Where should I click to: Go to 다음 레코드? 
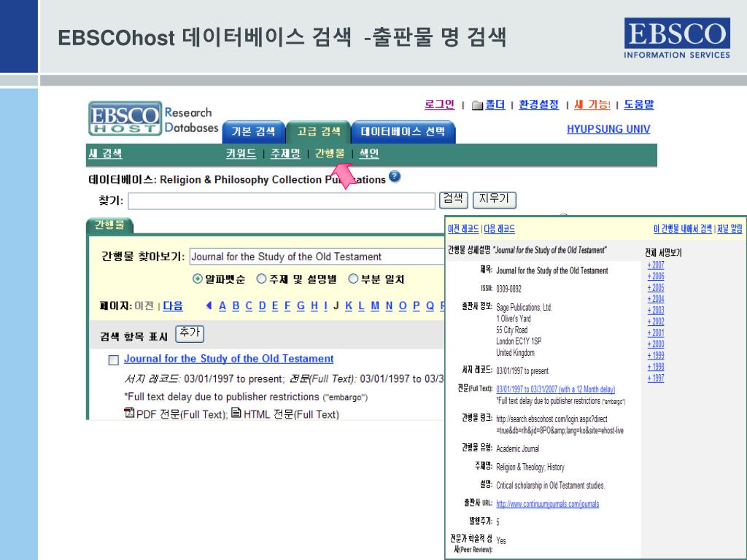(x=499, y=228)
